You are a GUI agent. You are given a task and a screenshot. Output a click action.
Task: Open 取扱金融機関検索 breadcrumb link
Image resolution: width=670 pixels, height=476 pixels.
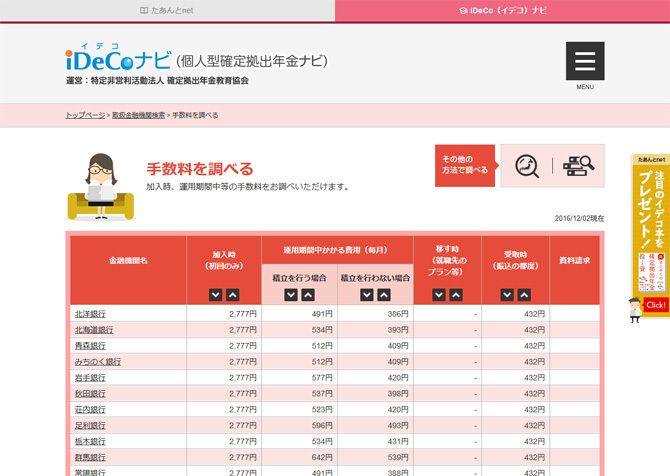tap(138, 115)
